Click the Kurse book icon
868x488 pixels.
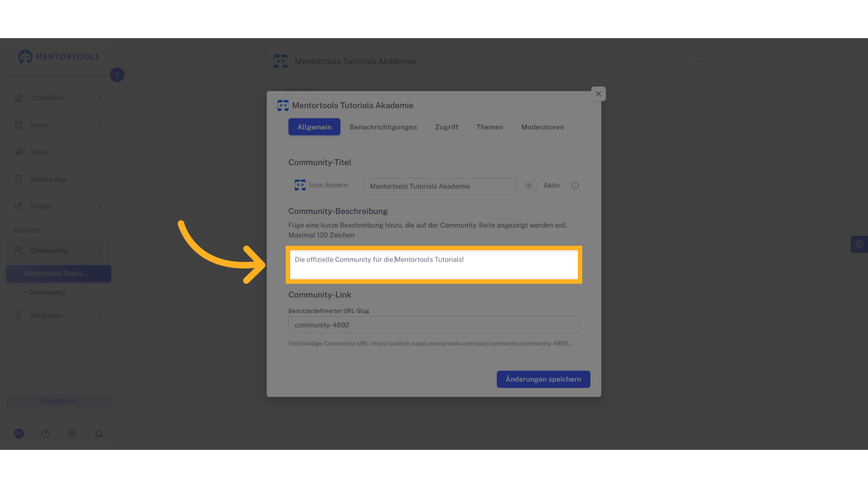(x=19, y=125)
